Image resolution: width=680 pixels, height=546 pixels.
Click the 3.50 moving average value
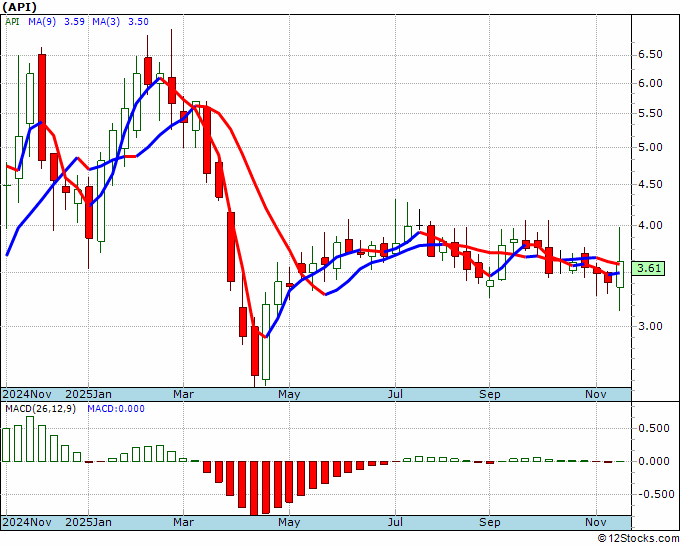coord(138,22)
